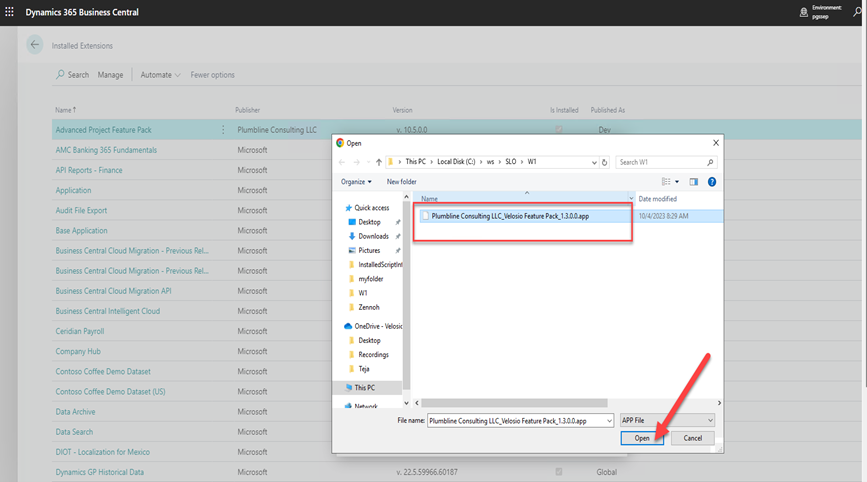Expand the Automate dropdown
The image size is (867, 482).
click(x=160, y=75)
